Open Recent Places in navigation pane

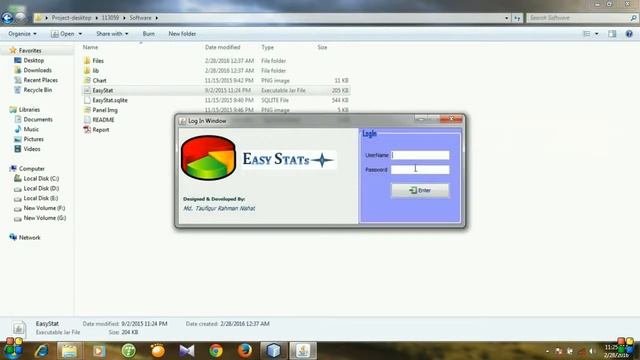[40, 80]
